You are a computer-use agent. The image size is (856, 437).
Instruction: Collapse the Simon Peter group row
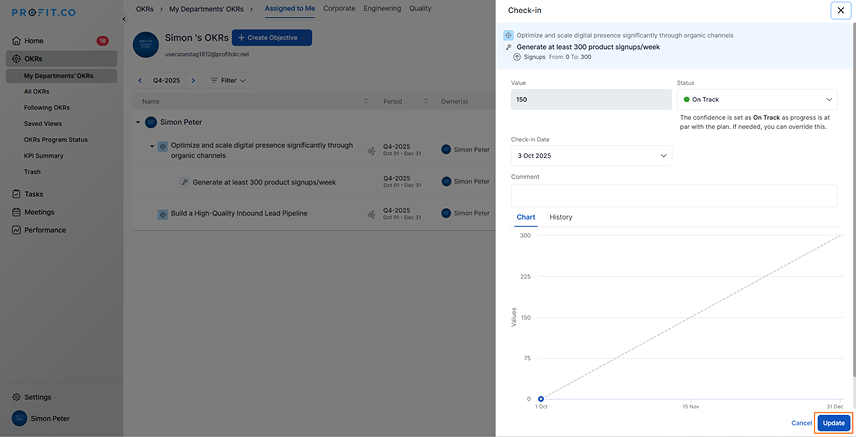pyautogui.click(x=138, y=122)
